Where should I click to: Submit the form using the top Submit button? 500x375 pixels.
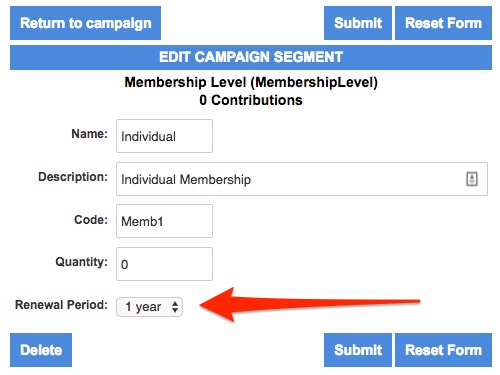(x=358, y=23)
